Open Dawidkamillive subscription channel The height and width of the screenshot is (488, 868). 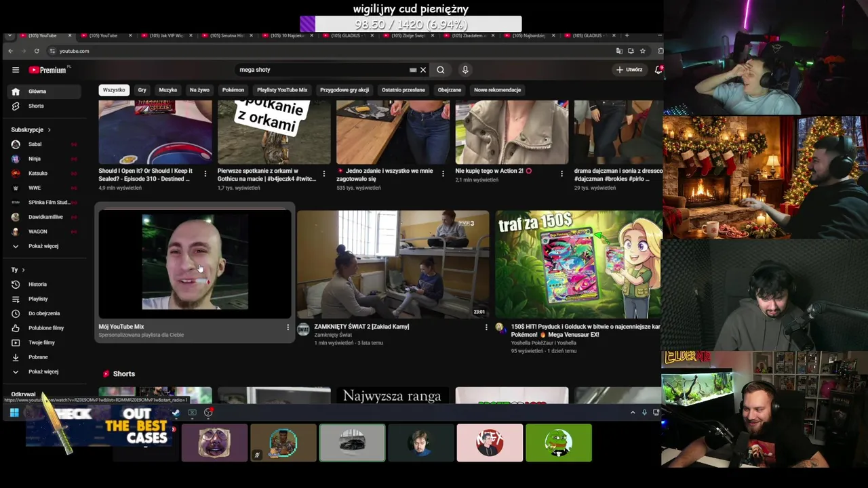[x=45, y=217]
